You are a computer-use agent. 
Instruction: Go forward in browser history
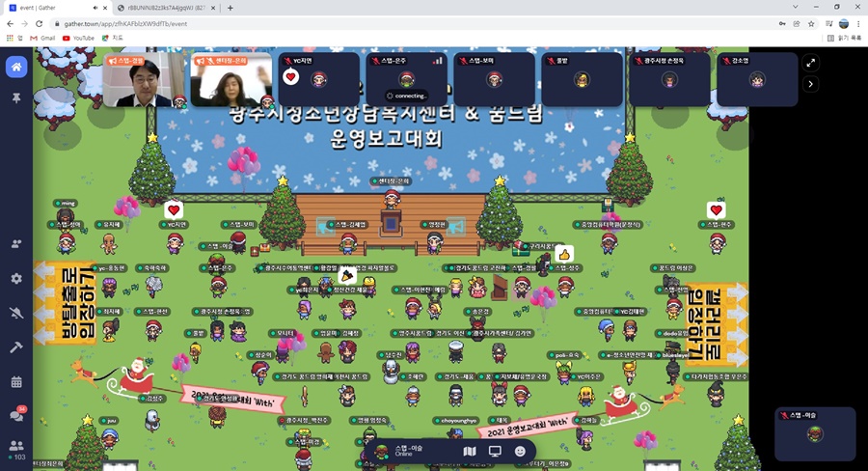click(24, 24)
